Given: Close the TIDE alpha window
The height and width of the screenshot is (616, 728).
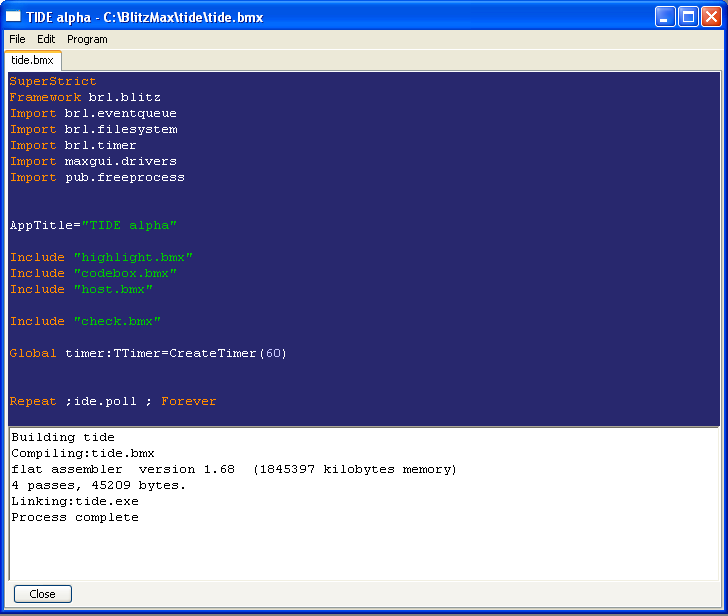Looking at the screenshot, I should [711, 16].
